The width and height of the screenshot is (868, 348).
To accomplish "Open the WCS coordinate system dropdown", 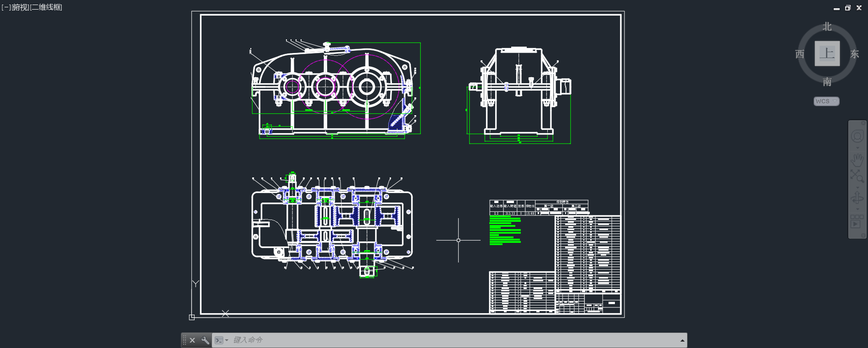I will point(826,102).
